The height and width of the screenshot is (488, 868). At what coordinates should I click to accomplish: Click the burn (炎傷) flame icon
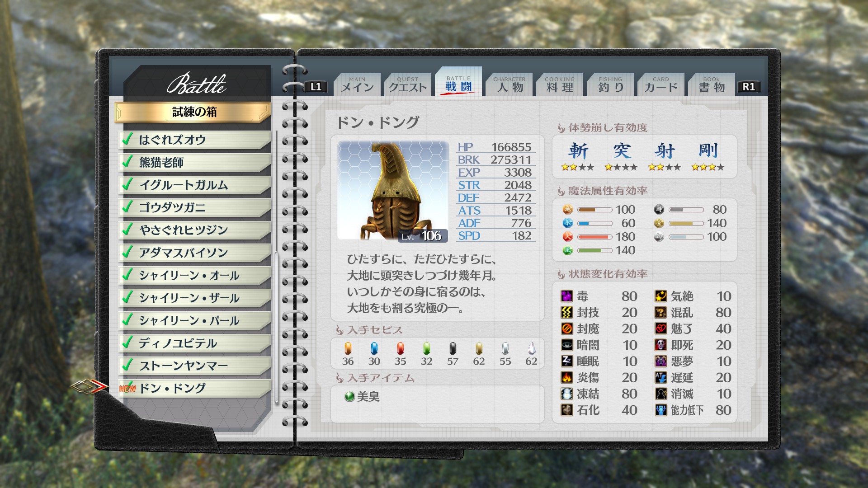(566, 378)
